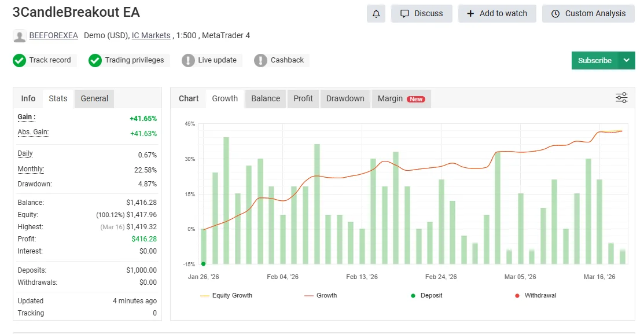Open the IC Markets broker link
The height and width of the screenshot is (334, 644).
[151, 35]
